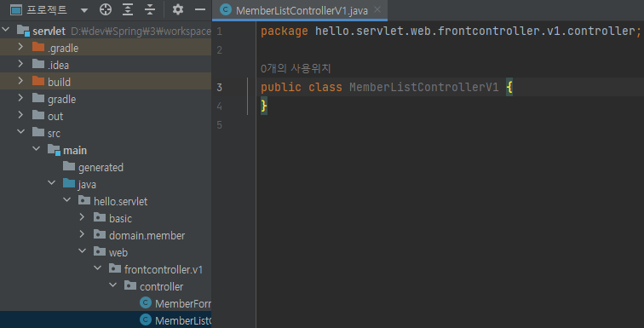
Task: Click the orange build folder icon
Action: click(x=38, y=81)
